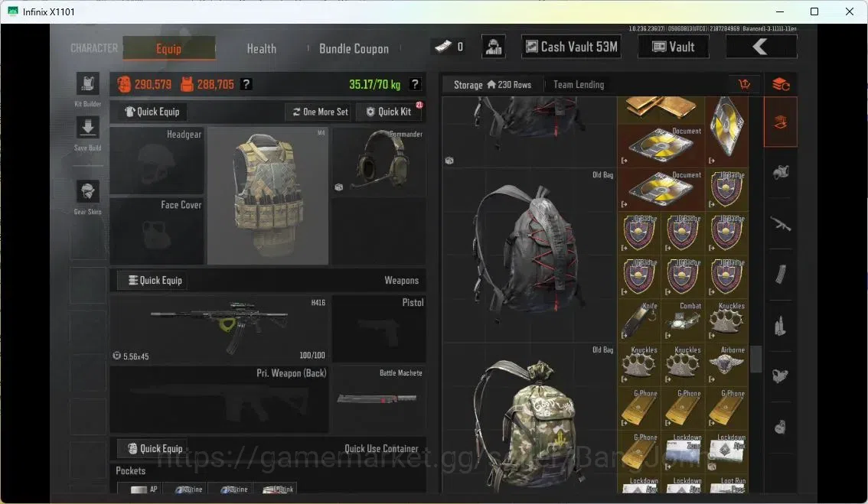Select the black Old Bag with red laces
The height and width of the screenshot is (504, 868).
click(530, 255)
